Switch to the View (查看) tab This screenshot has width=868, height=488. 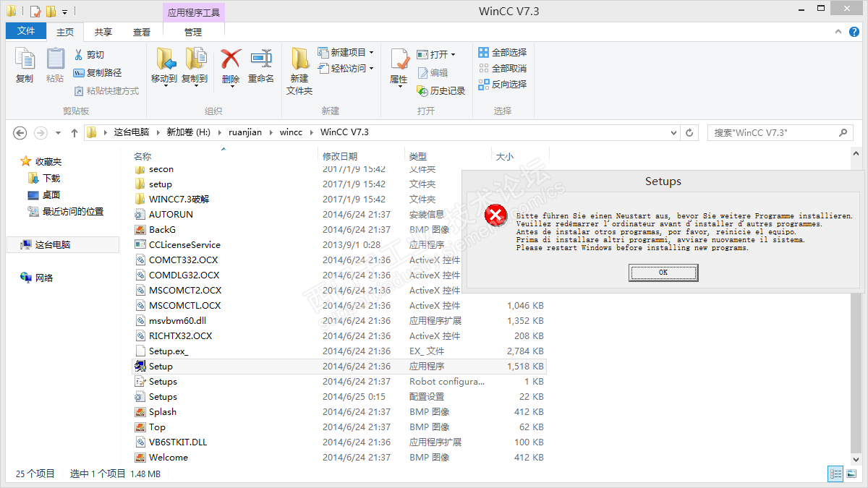pyautogui.click(x=142, y=32)
